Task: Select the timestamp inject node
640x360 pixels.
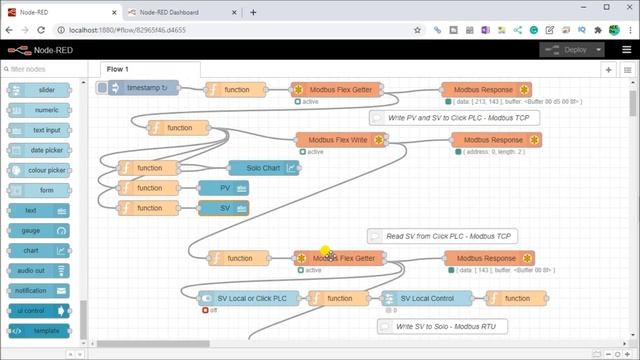Action: coord(143,88)
